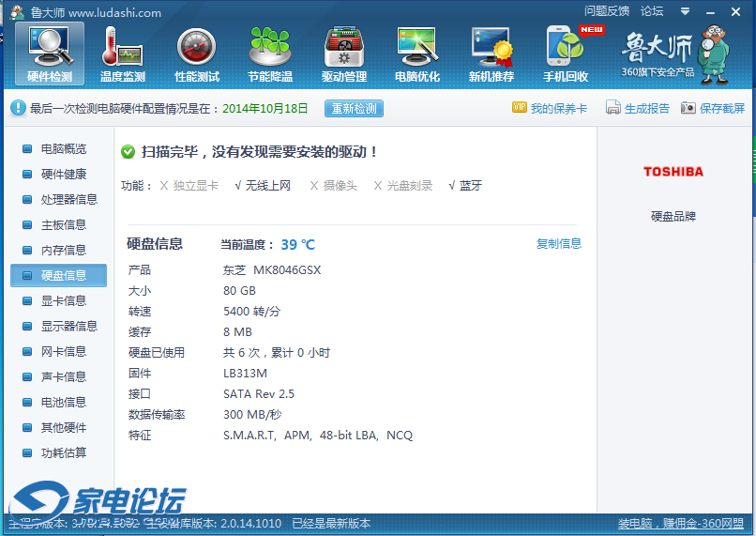Open the 电脑优化 optimization tool

click(417, 54)
